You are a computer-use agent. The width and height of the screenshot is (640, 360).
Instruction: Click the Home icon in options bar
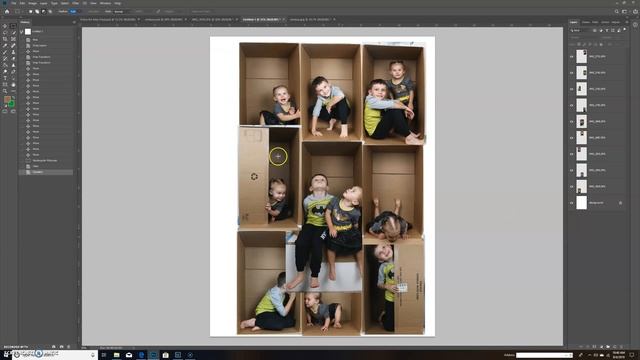click(x=7, y=11)
